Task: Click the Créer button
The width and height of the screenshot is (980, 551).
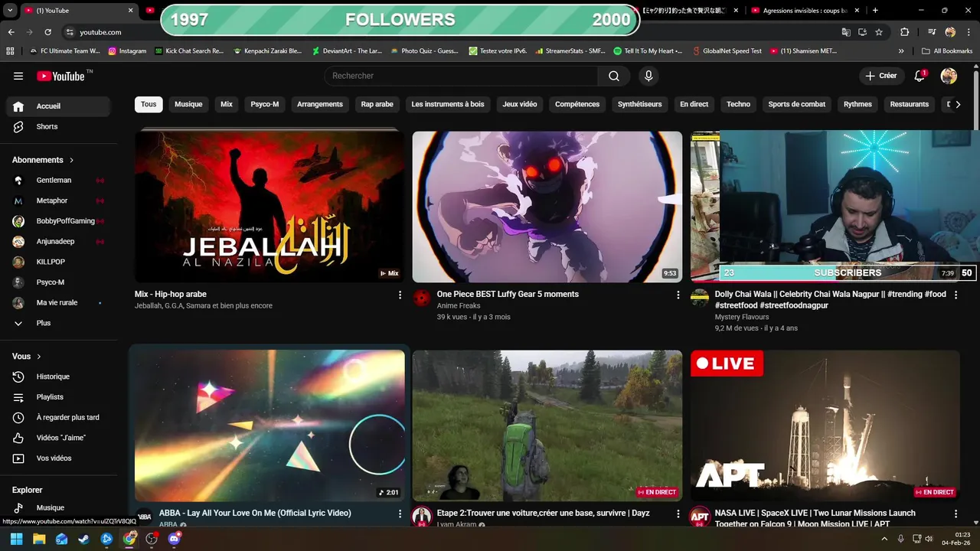Action: point(881,76)
